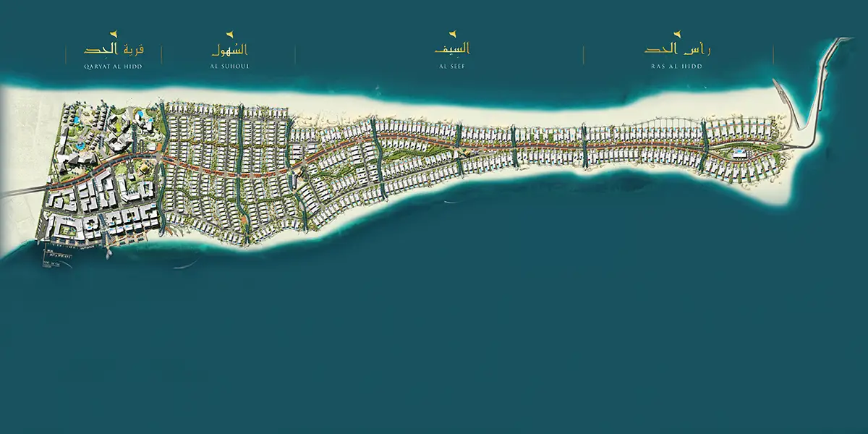Click the gold divider right of Ras Al Hidd

(x=773, y=54)
